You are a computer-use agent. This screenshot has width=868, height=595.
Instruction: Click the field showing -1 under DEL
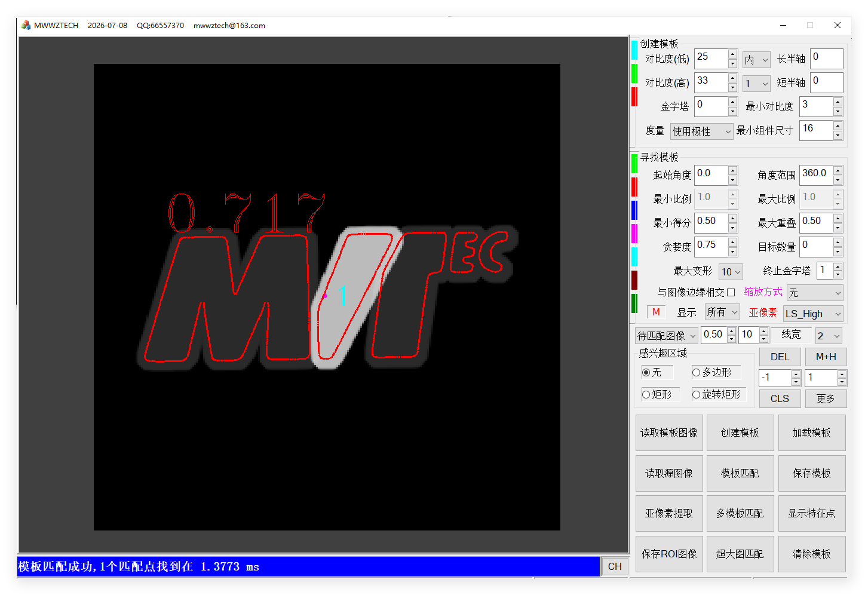tap(775, 378)
